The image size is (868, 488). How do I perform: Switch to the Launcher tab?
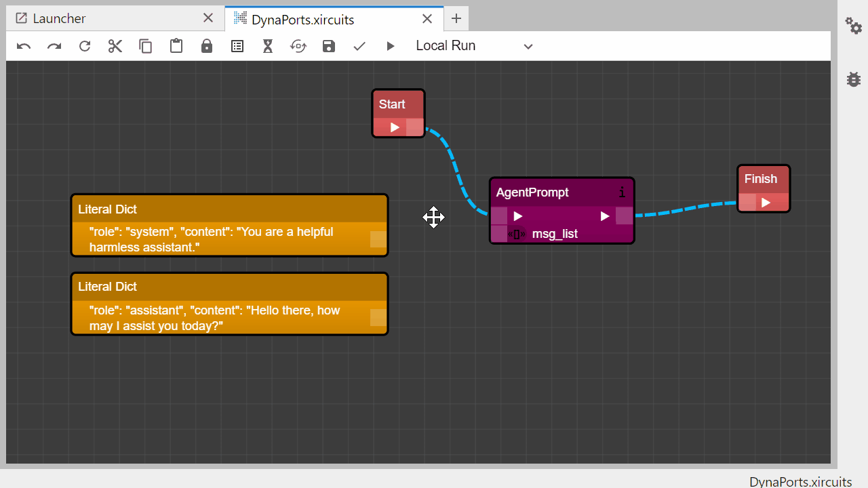click(60, 19)
